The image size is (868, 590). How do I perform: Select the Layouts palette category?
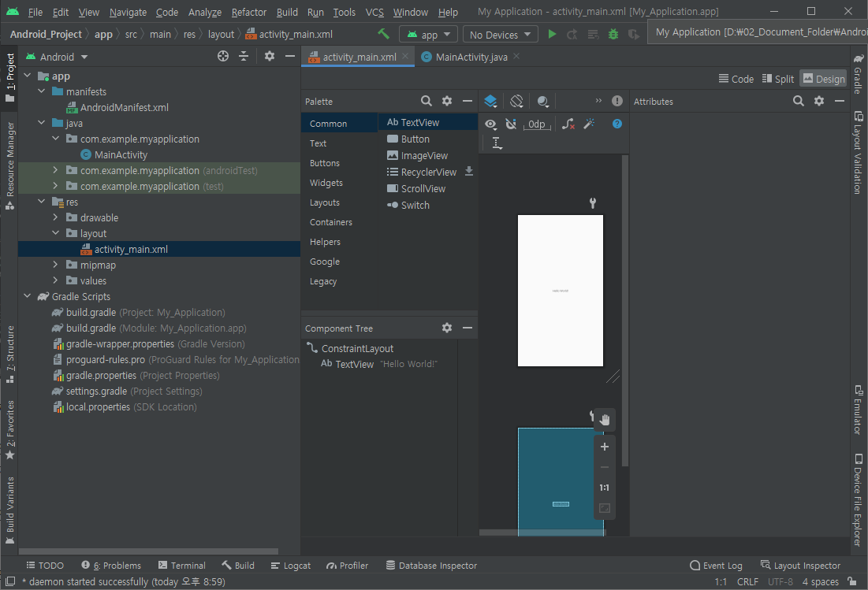(x=324, y=202)
